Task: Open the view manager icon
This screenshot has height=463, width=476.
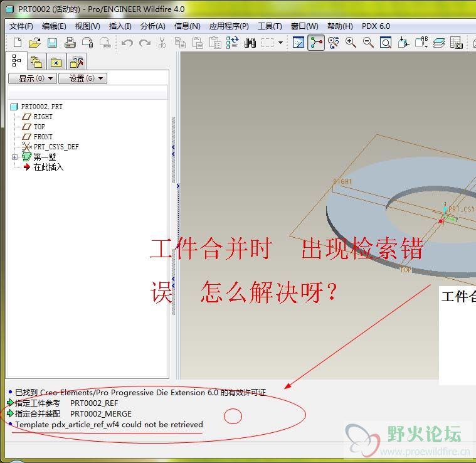Action: coord(457,43)
